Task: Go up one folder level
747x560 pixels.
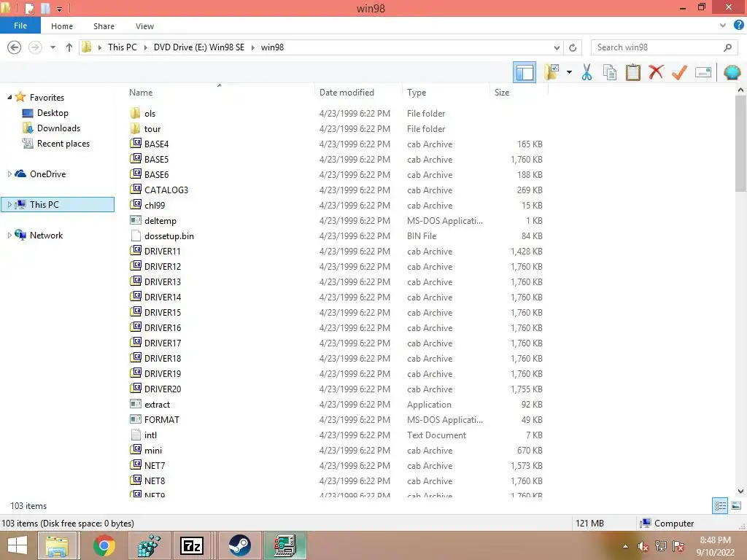Action: click(69, 47)
